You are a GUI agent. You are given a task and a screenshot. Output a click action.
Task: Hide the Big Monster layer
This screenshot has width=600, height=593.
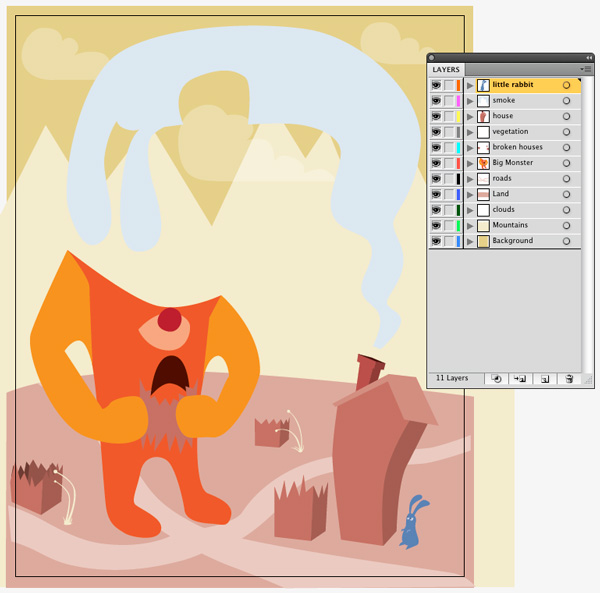point(436,163)
